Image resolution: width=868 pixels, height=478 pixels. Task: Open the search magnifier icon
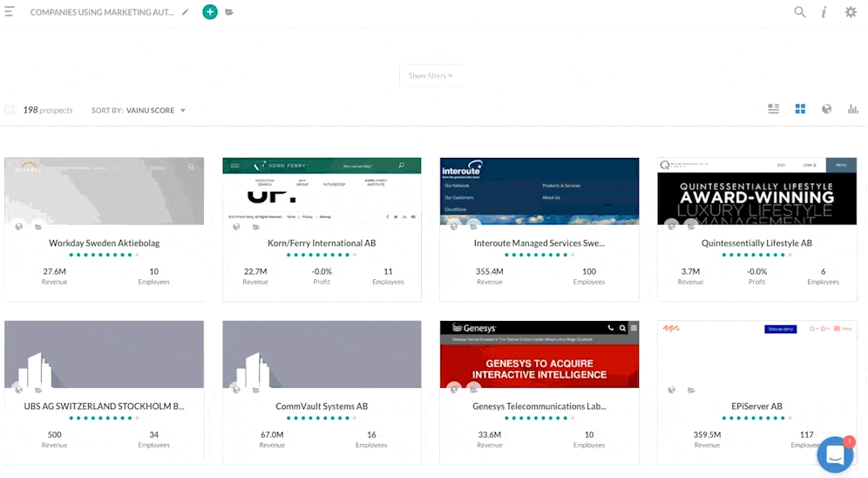tap(799, 12)
